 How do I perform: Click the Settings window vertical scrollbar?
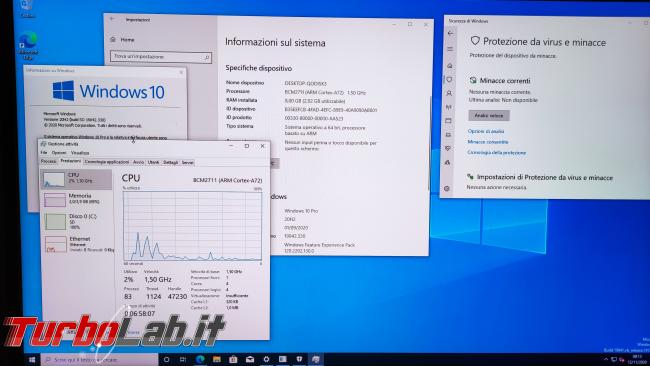click(x=430, y=143)
